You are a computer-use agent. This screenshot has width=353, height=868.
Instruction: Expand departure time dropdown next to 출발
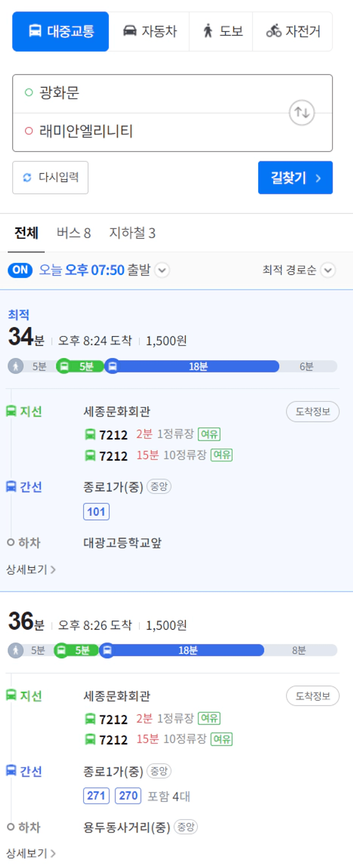(x=162, y=270)
